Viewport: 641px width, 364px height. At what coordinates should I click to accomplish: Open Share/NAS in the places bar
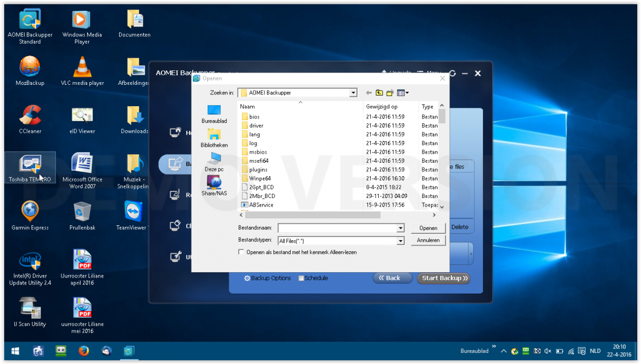[x=214, y=186]
